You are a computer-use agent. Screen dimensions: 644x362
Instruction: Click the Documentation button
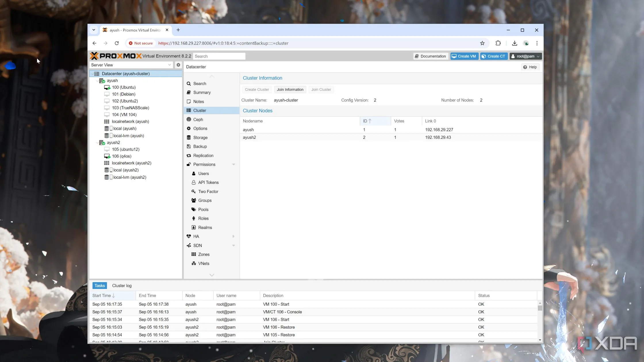[430, 56]
